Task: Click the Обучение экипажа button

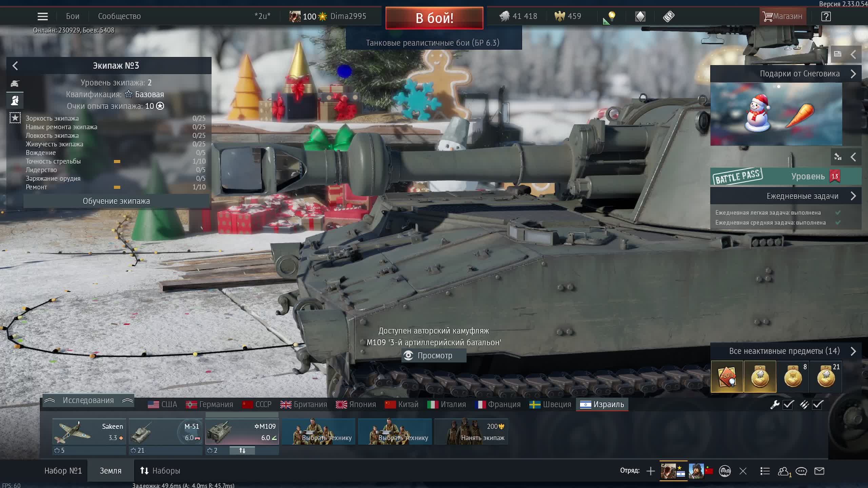Action: coord(116,201)
